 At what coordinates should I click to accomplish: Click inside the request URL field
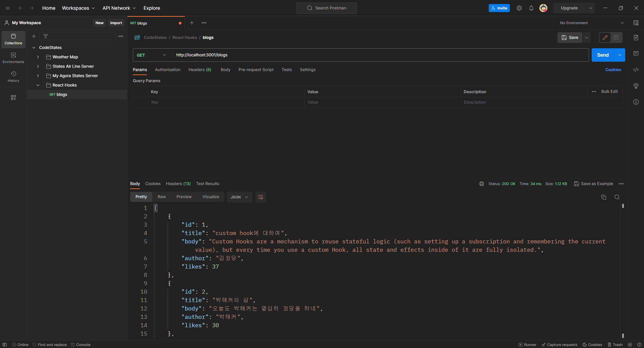point(302,55)
